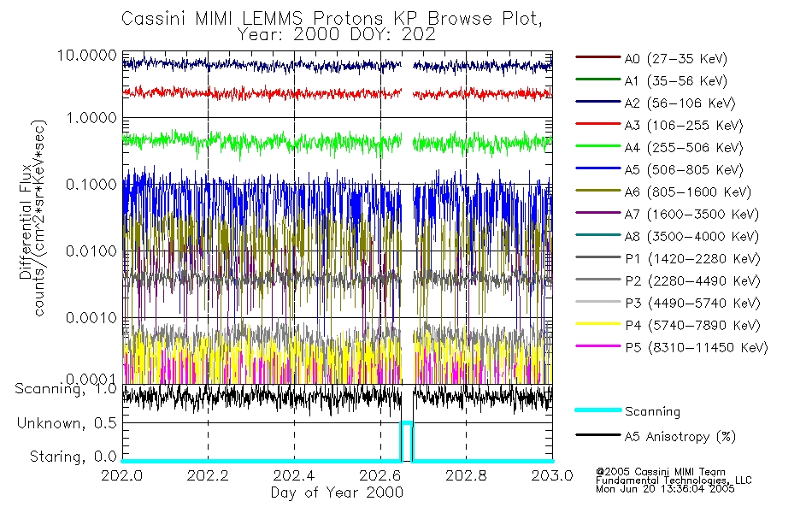
Task: Click the 1.0000 y-axis tick label
Action: coord(91,118)
